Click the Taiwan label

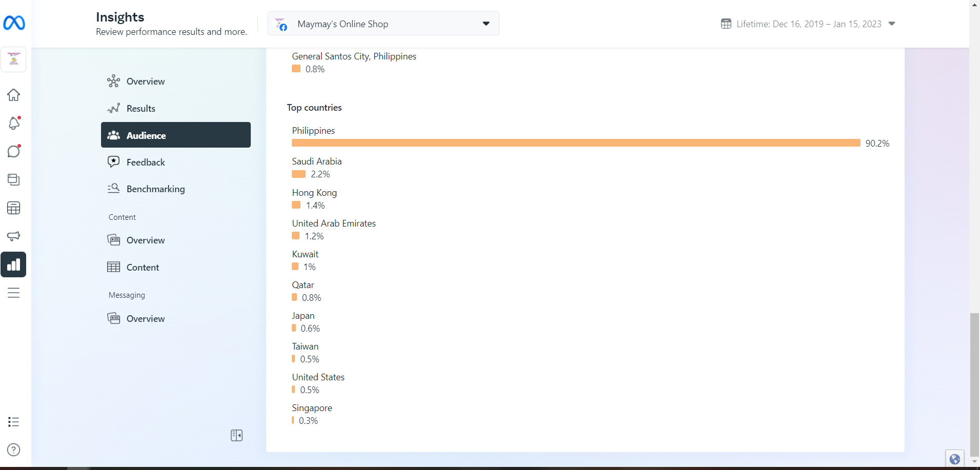click(305, 346)
